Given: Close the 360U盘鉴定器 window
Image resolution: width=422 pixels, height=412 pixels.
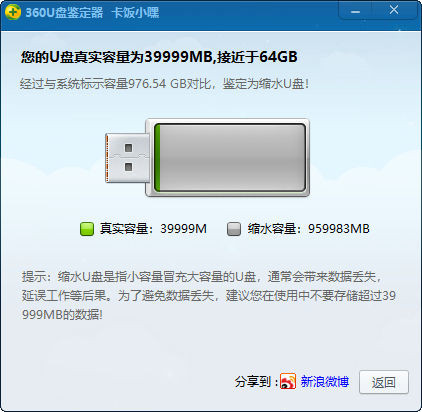Looking at the screenshot, I should (394, 10).
